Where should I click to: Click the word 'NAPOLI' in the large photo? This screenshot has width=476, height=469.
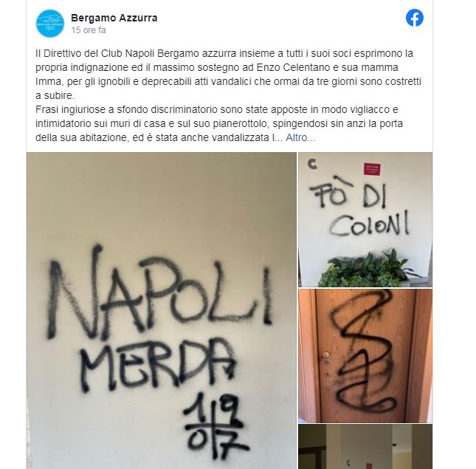point(159,292)
